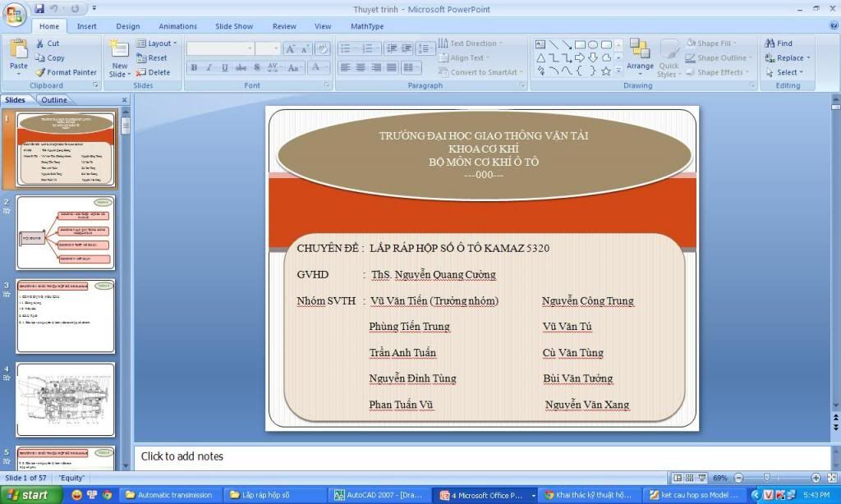This screenshot has width=841, height=504.
Task: Switch to the Outline pane tab
Action: (x=54, y=100)
